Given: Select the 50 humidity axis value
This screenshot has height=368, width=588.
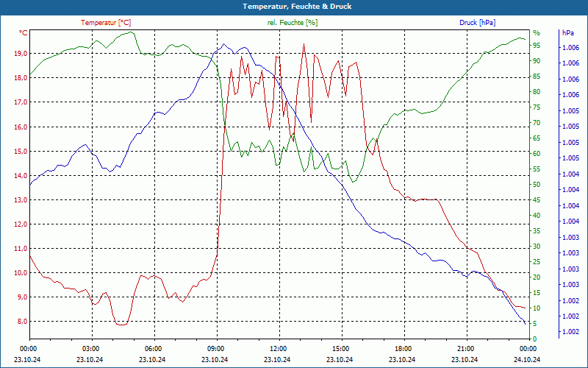Looking at the screenshot, I should click(x=537, y=185).
